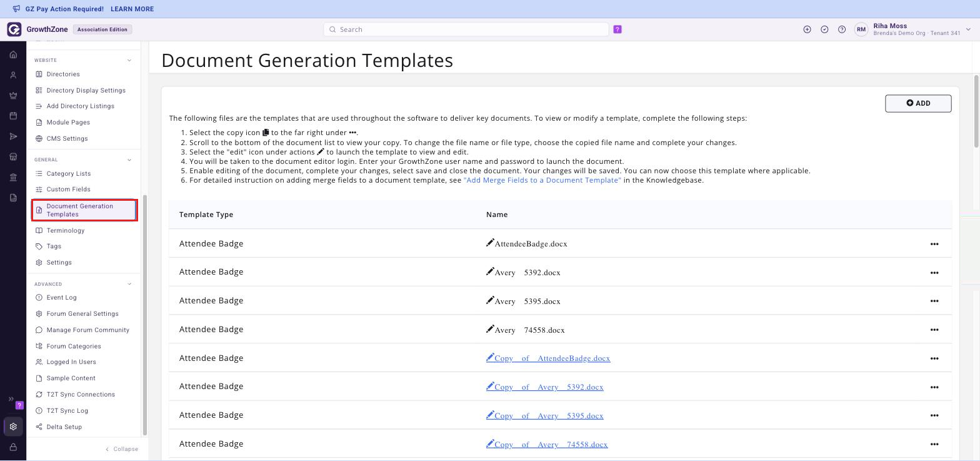Image resolution: width=980 pixels, height=461 pixels.
Task: Click the RM user avatar
Action: [861, 29]
